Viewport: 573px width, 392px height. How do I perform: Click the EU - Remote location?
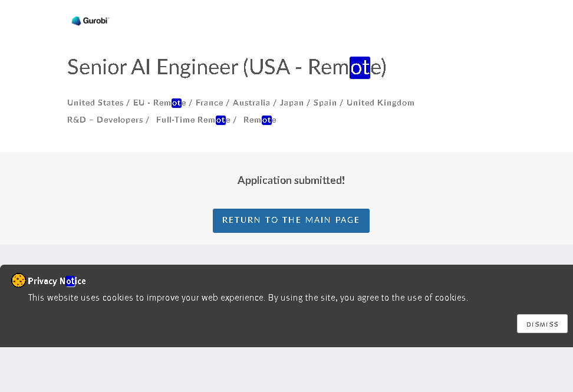point(159,103)
